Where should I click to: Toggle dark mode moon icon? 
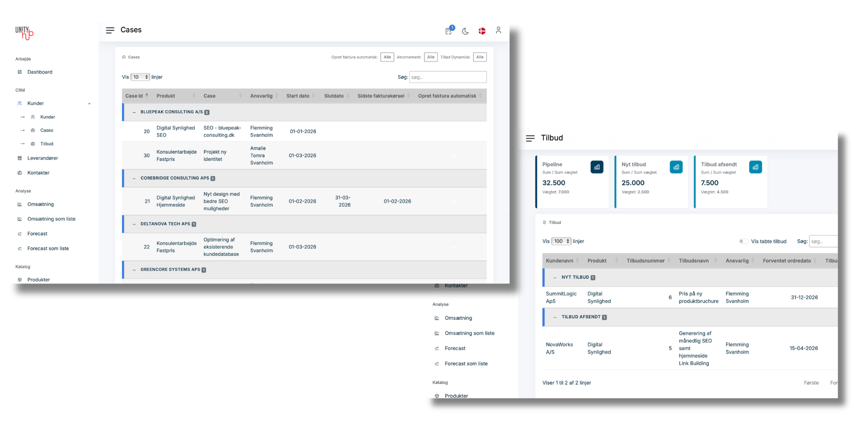pyautogui.click(x=465, y=31)
